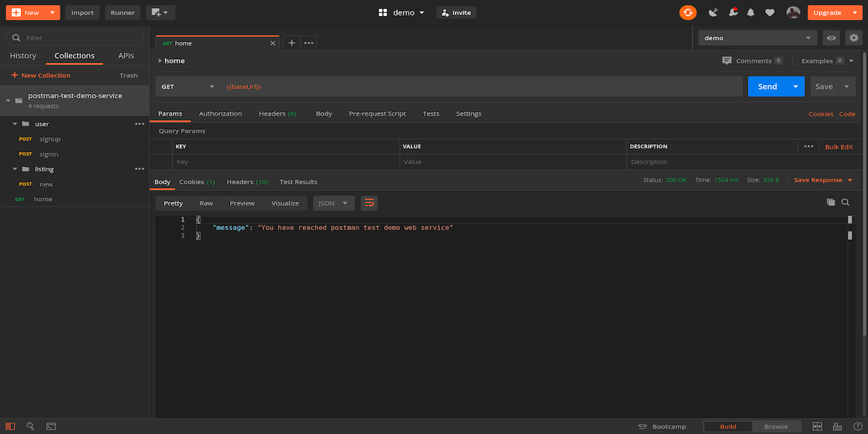Open the request Settings tab
The width and height of the screenshot is (868, 434).
tap(469, 114)
